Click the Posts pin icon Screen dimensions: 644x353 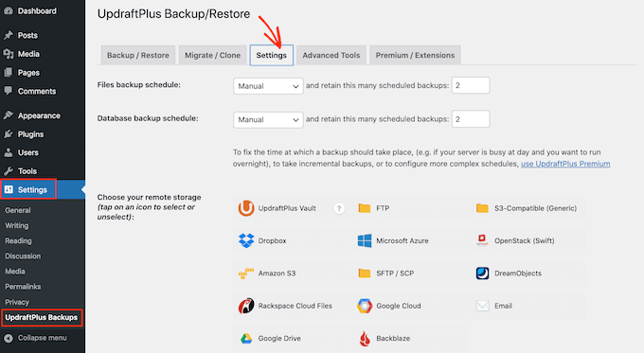9,35
